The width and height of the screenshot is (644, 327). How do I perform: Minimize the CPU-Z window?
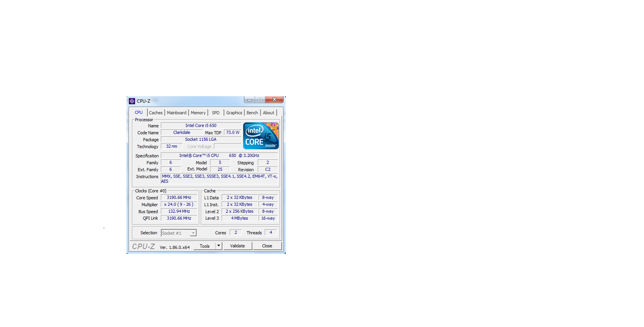point(249,100)
